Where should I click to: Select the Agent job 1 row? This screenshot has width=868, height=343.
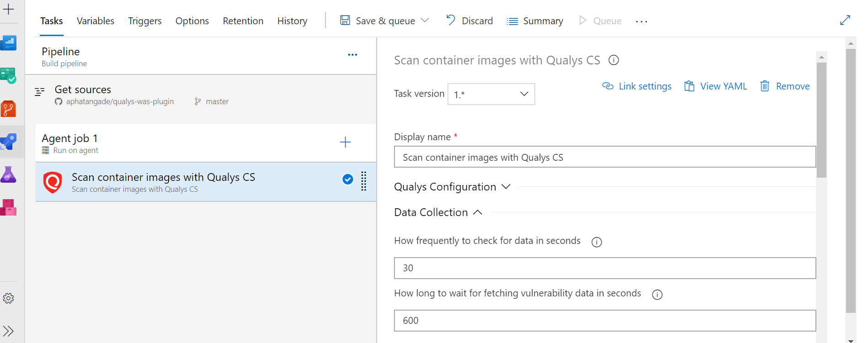pyautogui.click(x=206, y=143)
